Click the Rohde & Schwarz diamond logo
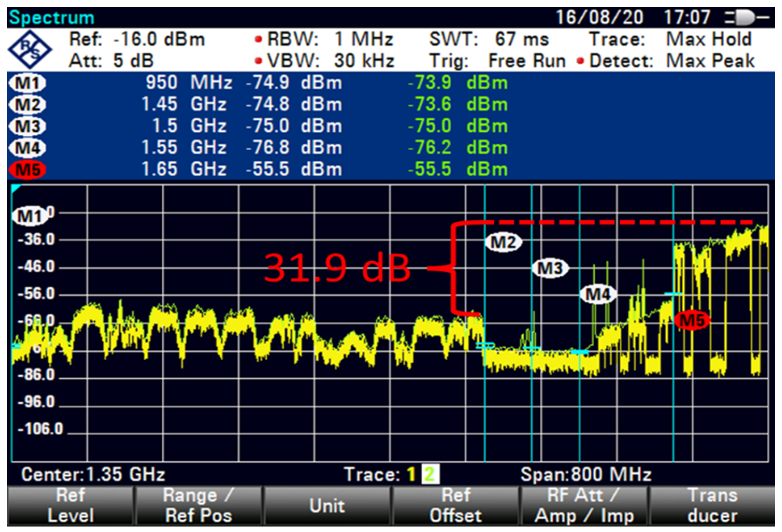 (x=30, y=49)
